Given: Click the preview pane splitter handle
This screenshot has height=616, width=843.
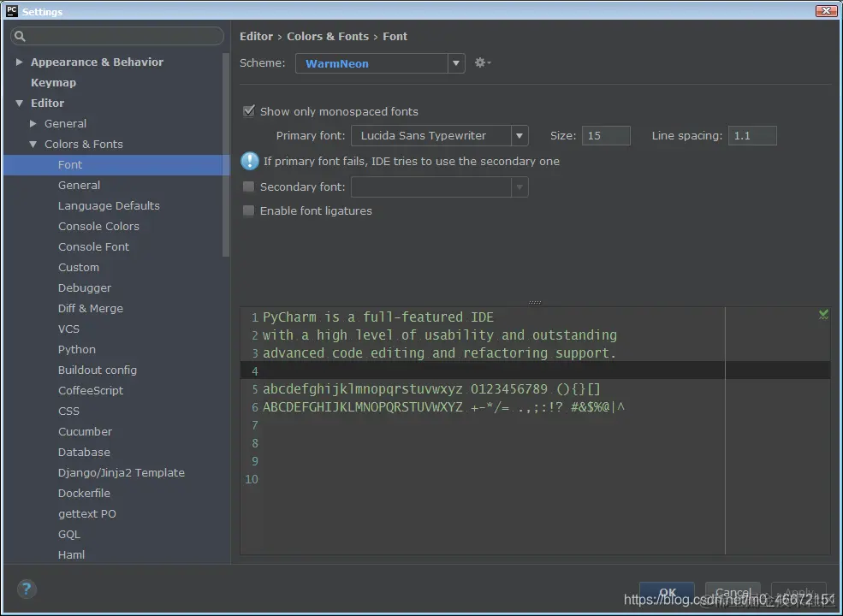Looking at the screenshot, I should tap(535, 302).
